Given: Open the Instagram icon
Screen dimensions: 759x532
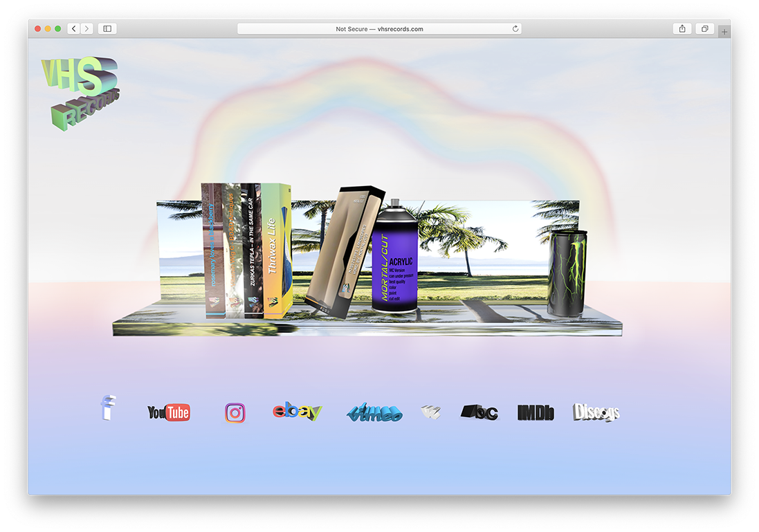Looking at the screenshot, I should [235, 413].
